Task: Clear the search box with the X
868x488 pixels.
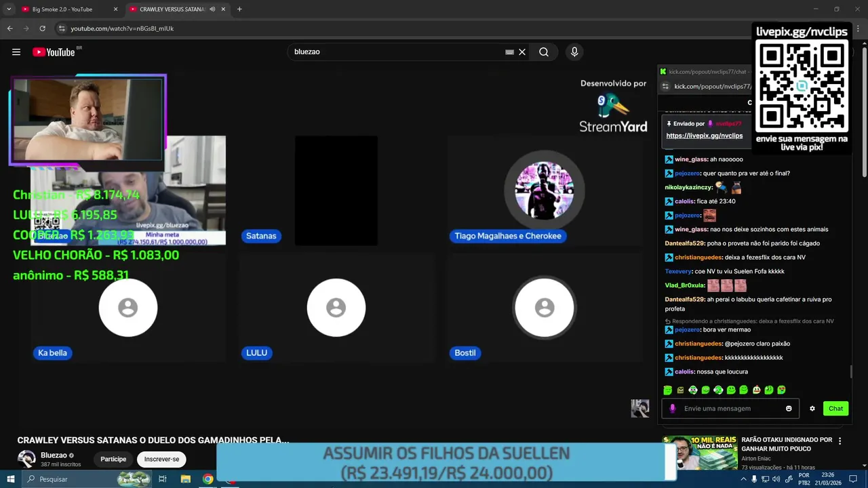Action: coord(522,52)
